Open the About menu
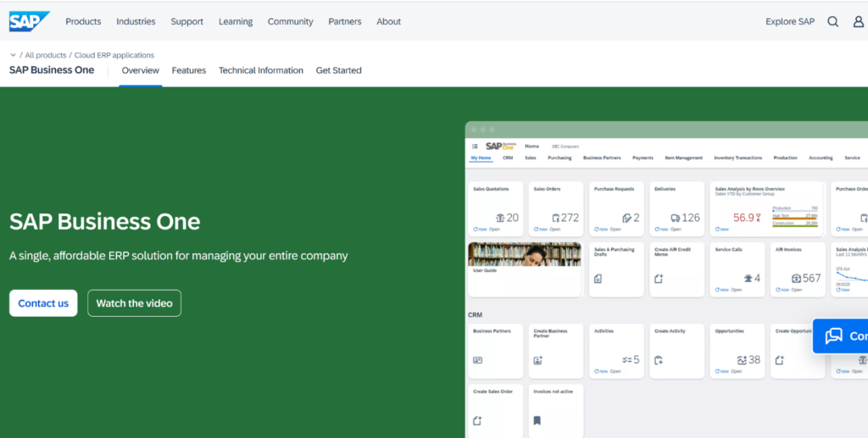 [x=388, y=21]
